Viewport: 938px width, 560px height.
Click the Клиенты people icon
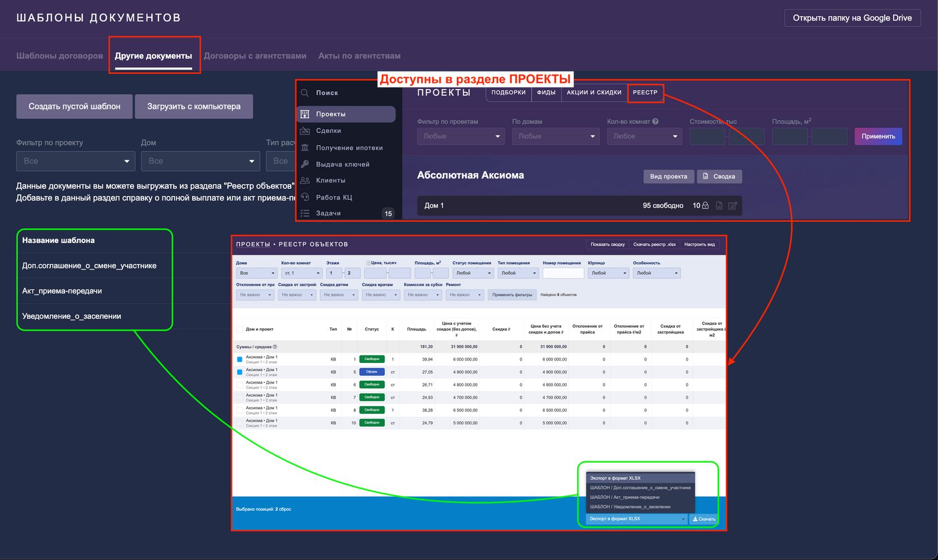pos(305,180)
